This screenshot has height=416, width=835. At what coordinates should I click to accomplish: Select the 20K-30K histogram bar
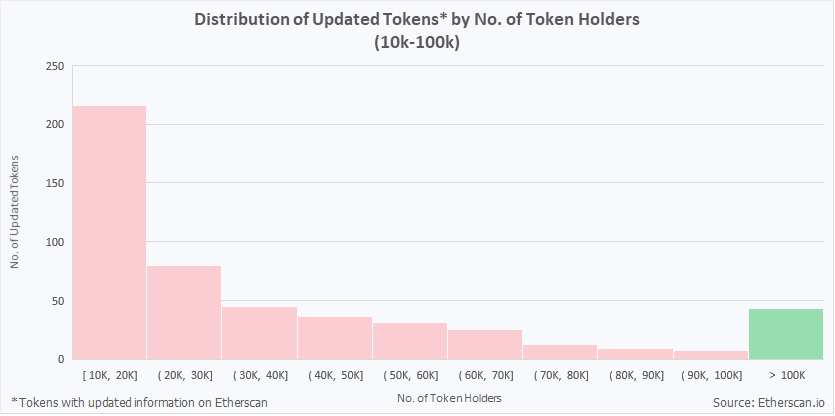[x=184, y=312]
